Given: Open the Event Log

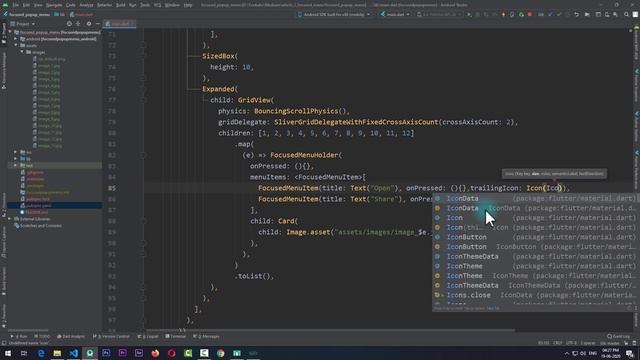Looking at the screenshot, I should click(x=619, y=336).
